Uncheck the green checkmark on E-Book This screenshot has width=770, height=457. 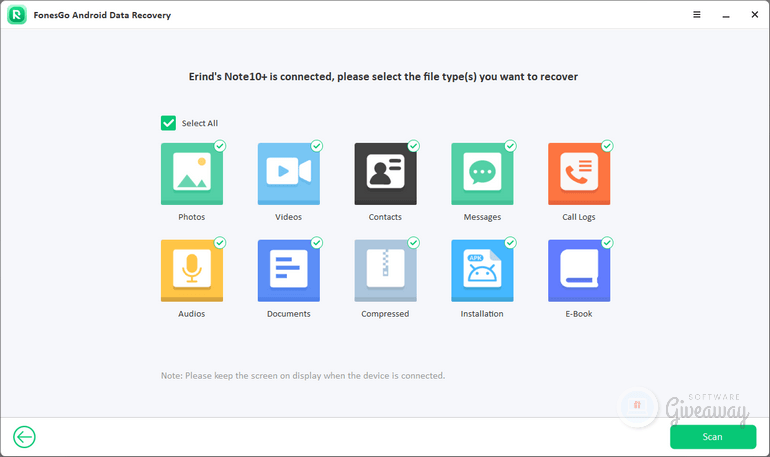607,243
